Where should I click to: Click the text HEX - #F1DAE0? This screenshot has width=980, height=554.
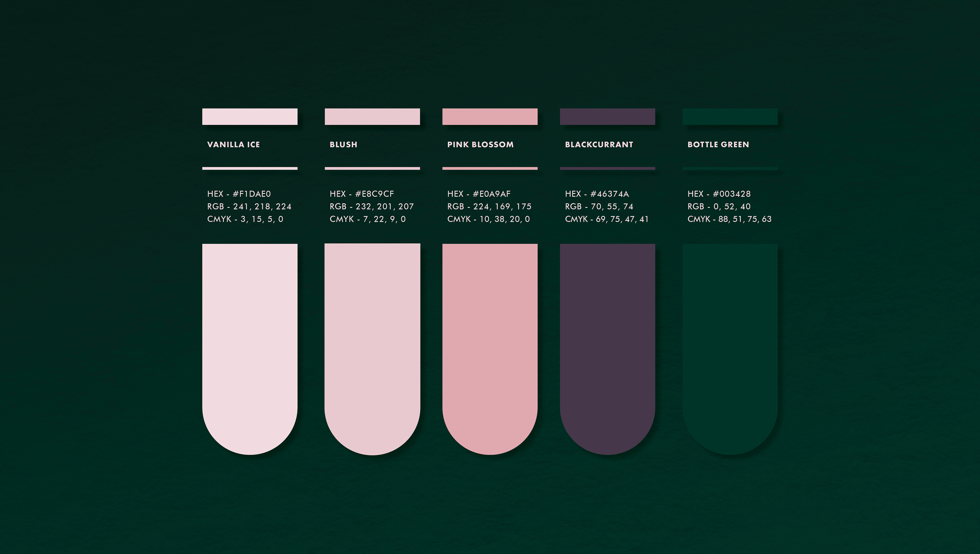(x=239, y=194)
